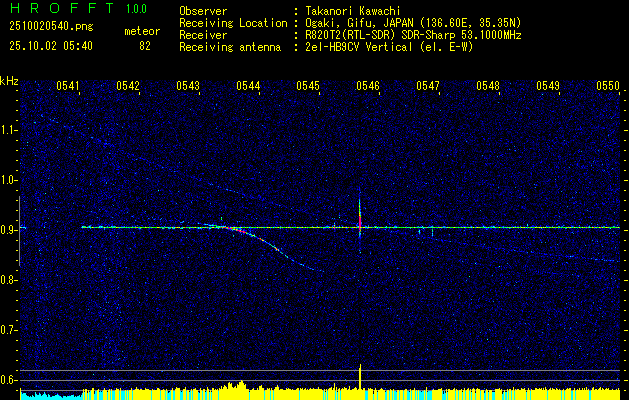Click the Receiving Location field label
Viewport: 629px width, 400px height.
coord(233,23)
